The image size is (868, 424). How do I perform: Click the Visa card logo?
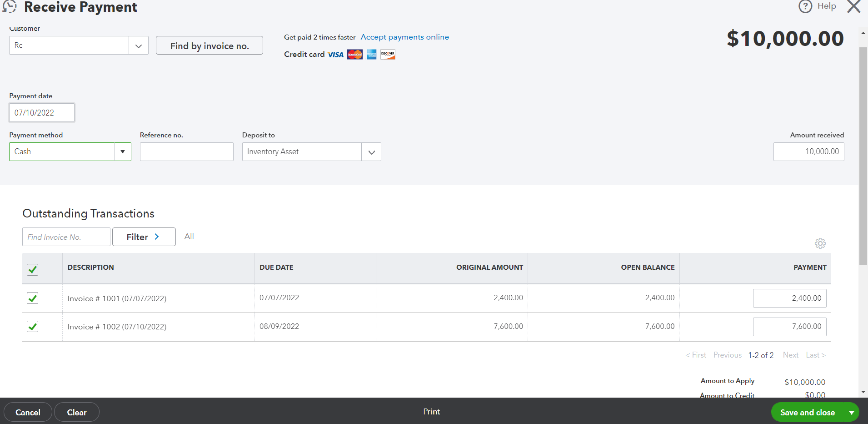(x=336, y=55)
